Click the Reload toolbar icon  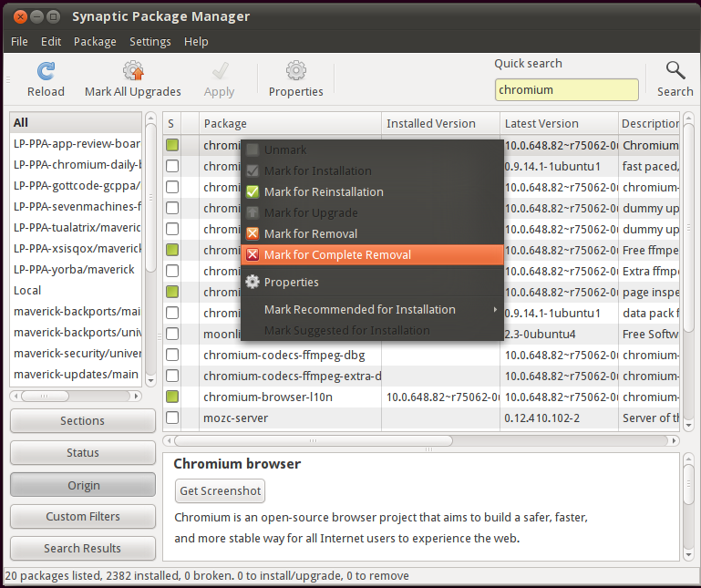coord(46,71)
